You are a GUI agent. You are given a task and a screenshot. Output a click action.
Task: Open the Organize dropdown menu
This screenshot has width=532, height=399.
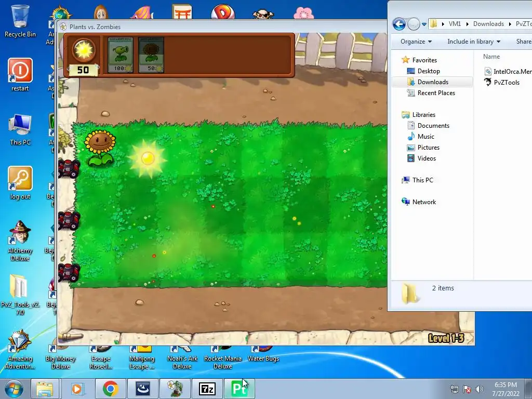pyautogui.click(x=416, y=42)
